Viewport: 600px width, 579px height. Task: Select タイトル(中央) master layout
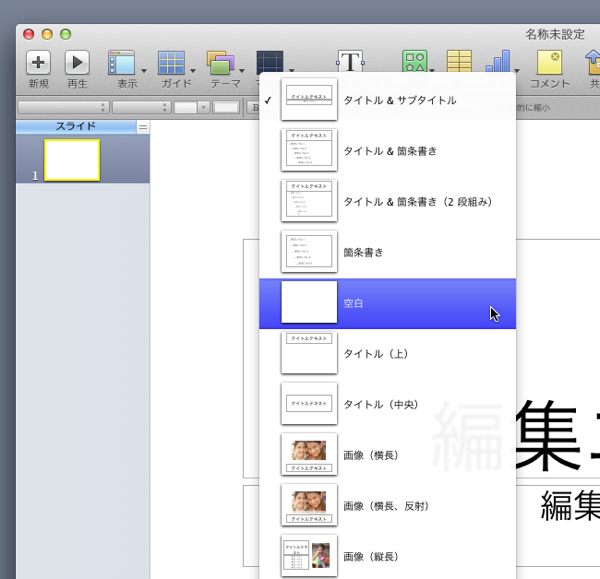click(387, 404)
